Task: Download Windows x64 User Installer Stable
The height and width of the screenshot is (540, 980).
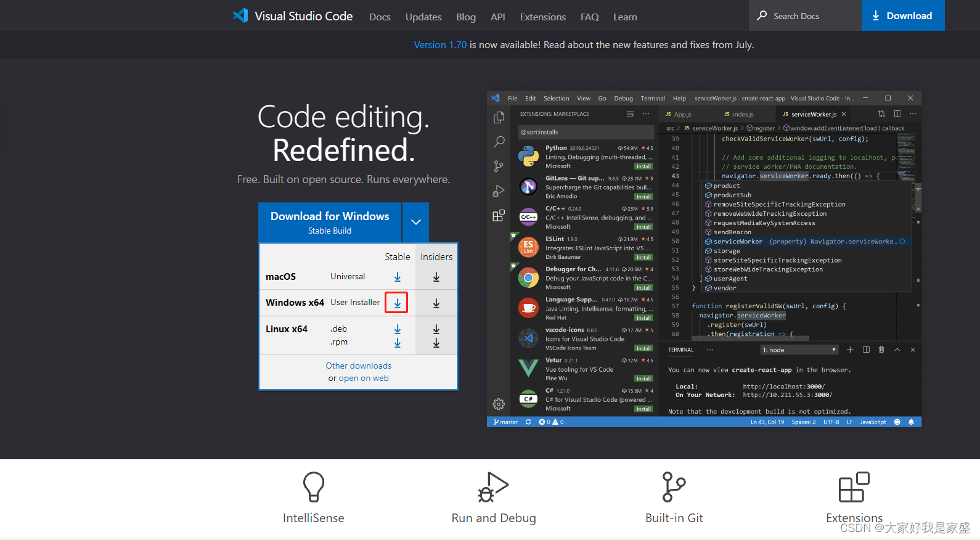Action: [x=397, y=303]
